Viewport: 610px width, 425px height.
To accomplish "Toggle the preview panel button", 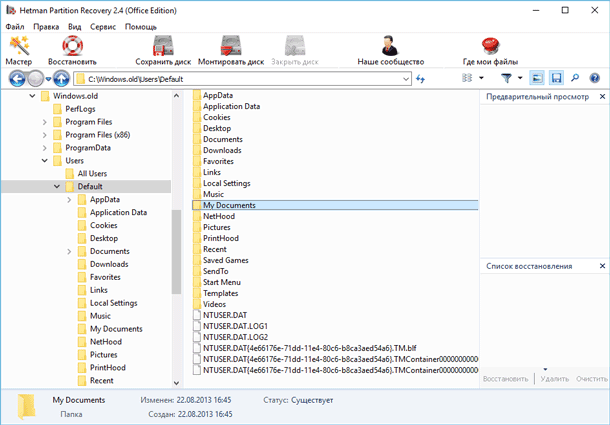I will point(537,78).
